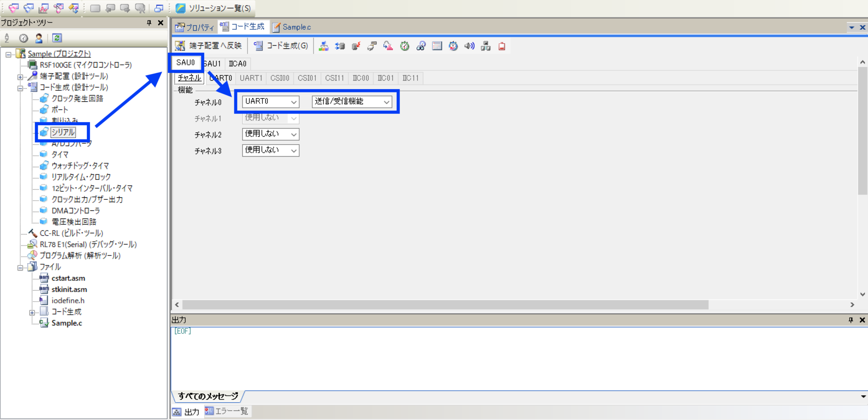Click the sound/buzzer output icon in the toolbar
The width and height of the screenshot is (868, 420).
click(469, 46)
